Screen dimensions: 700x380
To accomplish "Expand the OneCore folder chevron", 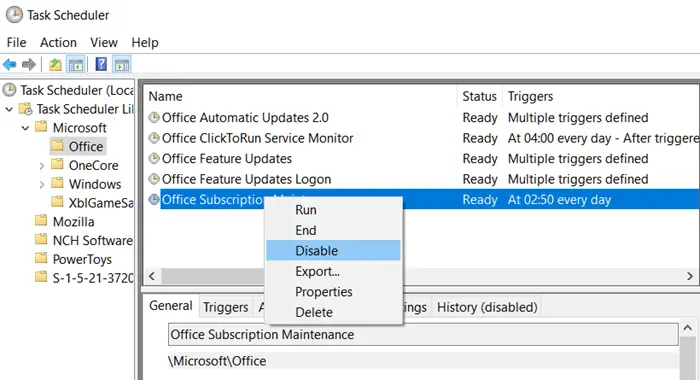I will (x=42, y=166).
